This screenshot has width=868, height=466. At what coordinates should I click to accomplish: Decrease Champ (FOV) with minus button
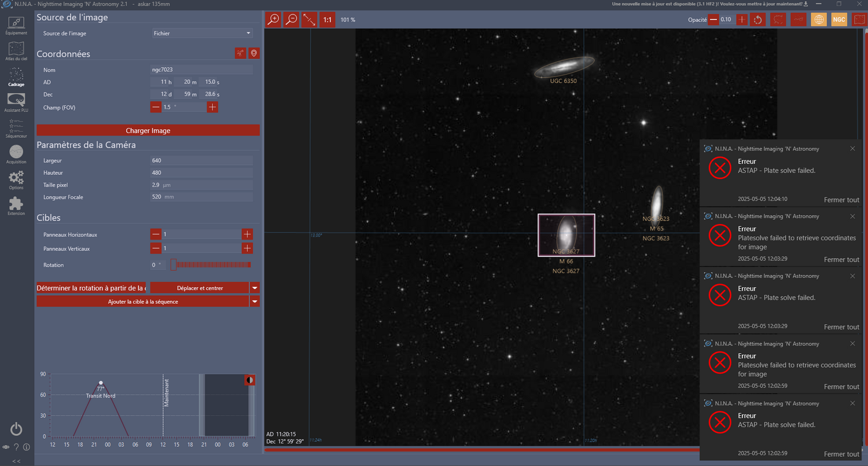pyautogui.click(x=156, y=107)
